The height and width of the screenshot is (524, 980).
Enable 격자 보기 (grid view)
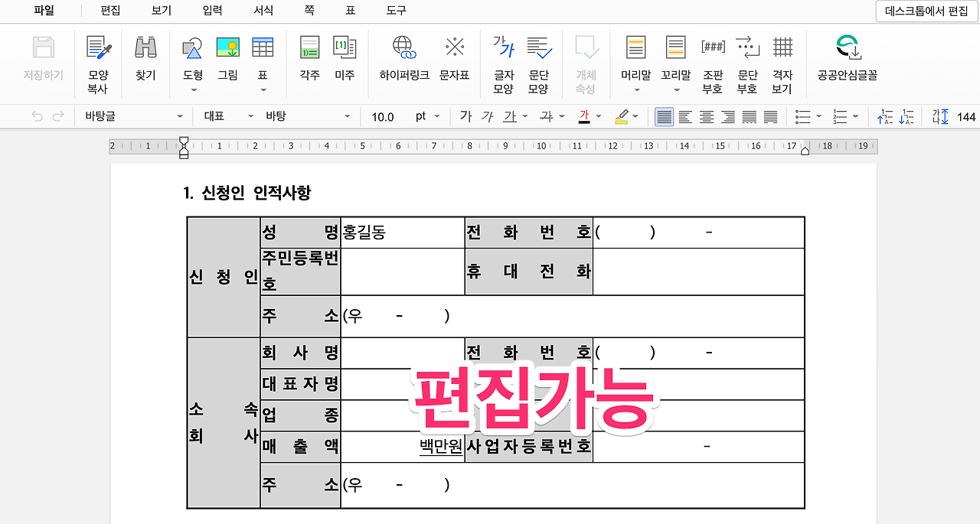point(784,61)
